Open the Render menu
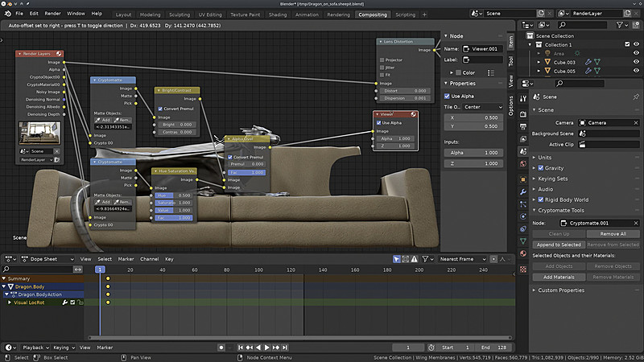 point(52,14)
